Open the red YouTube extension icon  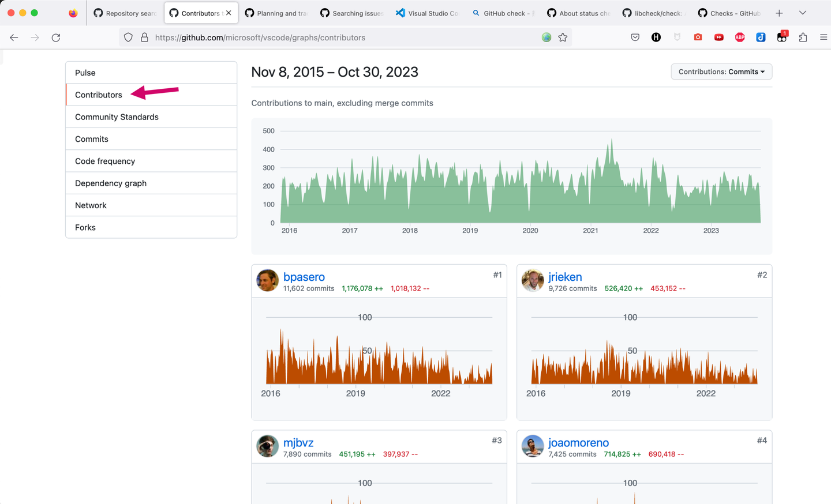coord(719,37)
